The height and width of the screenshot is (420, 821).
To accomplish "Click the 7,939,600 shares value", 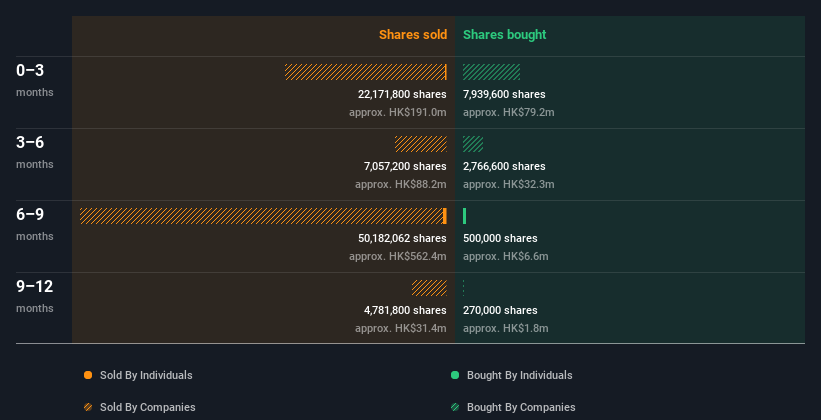I will 504,94.
